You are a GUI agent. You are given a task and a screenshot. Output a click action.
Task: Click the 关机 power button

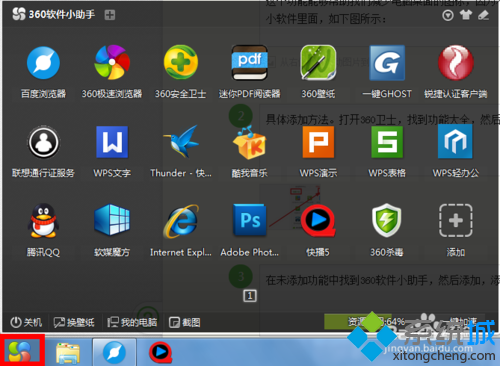click(26, 322)
